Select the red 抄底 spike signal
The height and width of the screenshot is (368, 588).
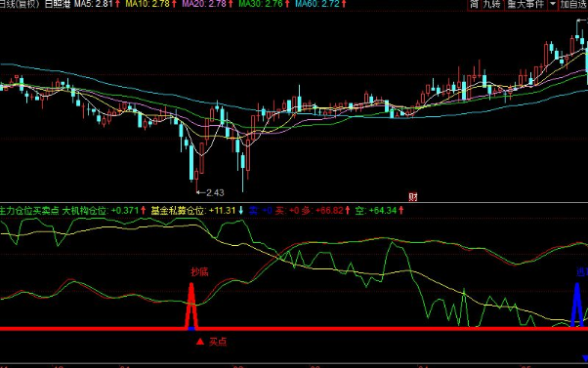[191, 306]
